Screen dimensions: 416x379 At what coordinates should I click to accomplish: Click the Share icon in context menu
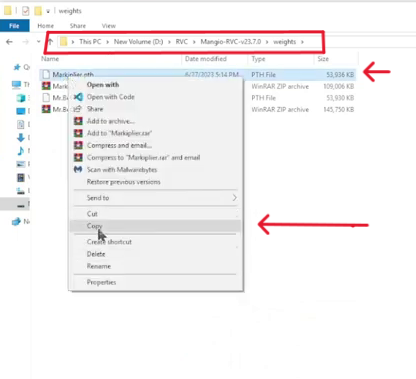coord(78,109)
